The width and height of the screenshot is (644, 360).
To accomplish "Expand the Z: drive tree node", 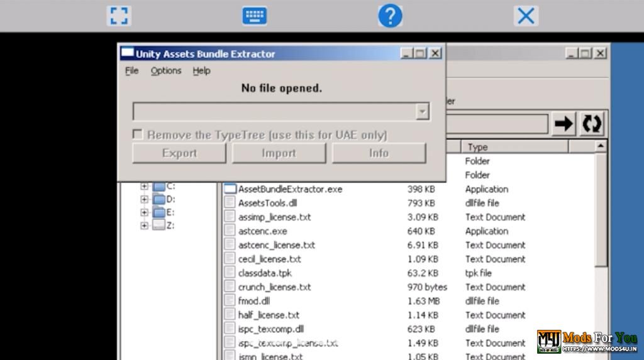I will (144, 226).
